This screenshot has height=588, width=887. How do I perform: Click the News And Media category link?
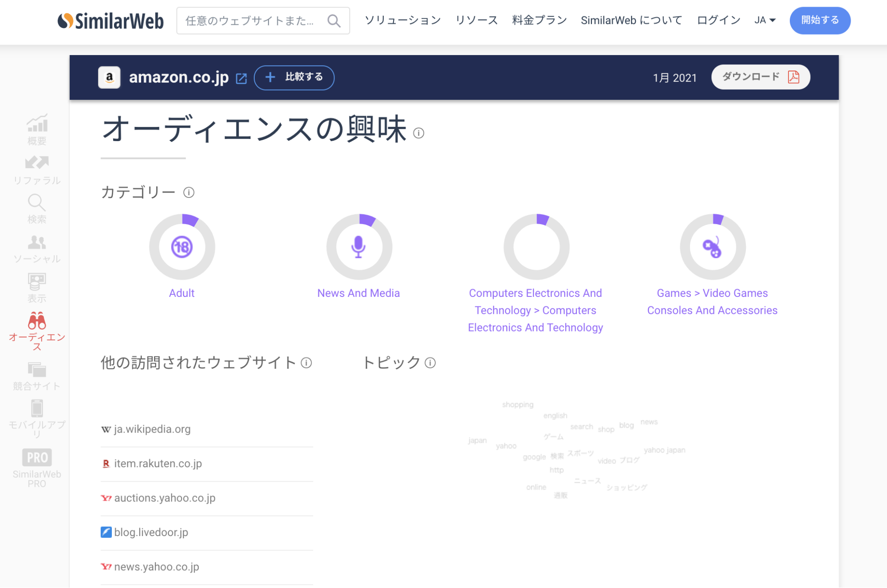point(358,293)
